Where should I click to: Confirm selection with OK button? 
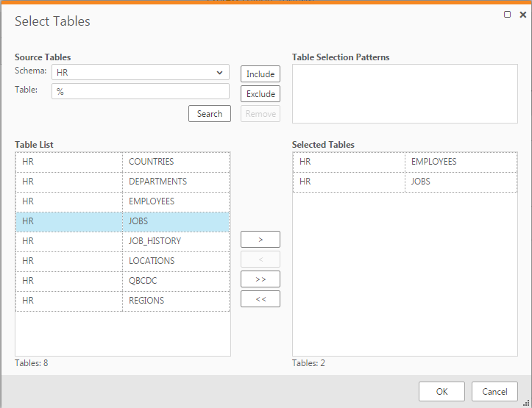tap(441, 392)
